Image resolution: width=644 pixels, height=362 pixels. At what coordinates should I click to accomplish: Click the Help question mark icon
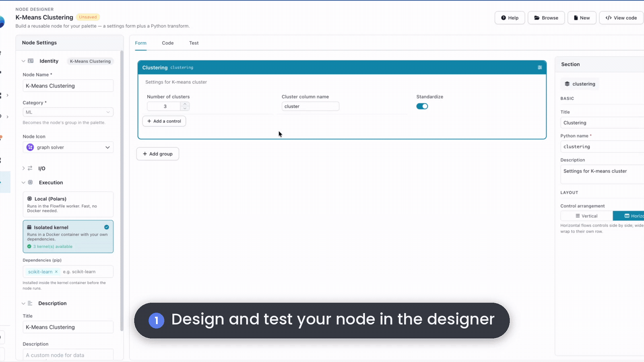tap(503, 18)
